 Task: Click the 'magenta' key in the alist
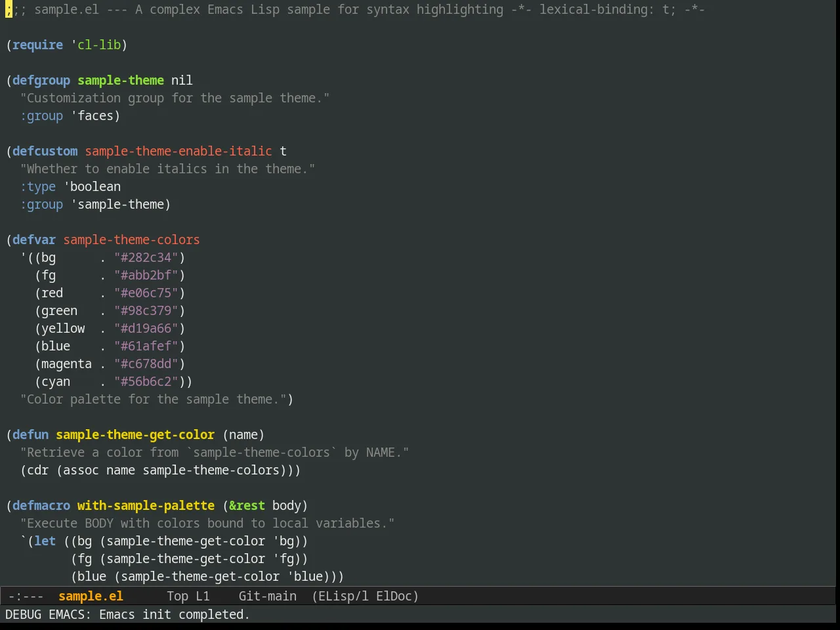(67, 364)
